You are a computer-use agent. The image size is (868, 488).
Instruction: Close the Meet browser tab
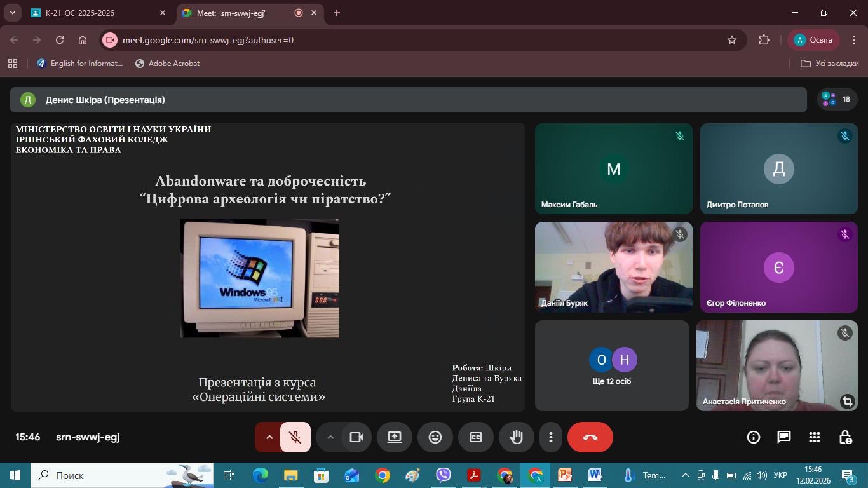(x=314, y=13)
